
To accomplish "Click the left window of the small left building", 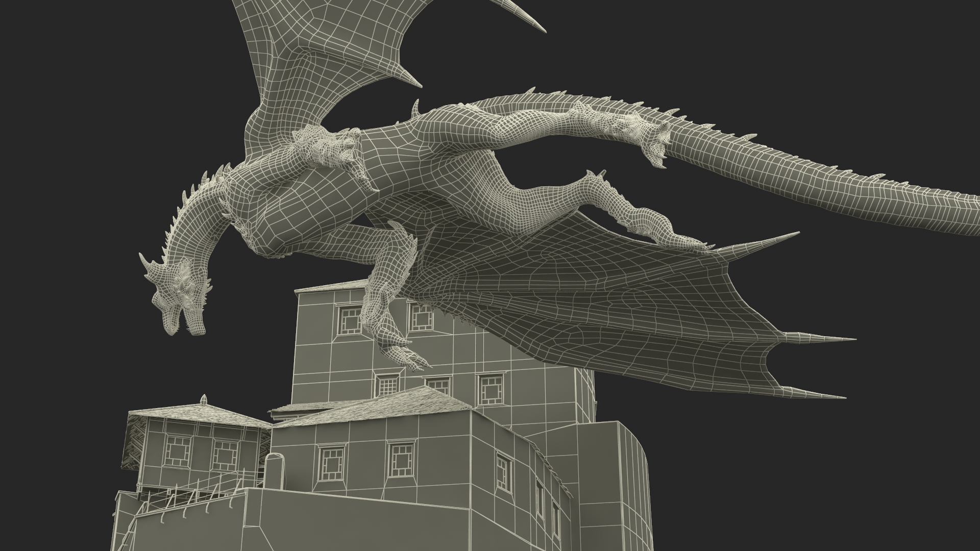I will [x=177, y=450].
